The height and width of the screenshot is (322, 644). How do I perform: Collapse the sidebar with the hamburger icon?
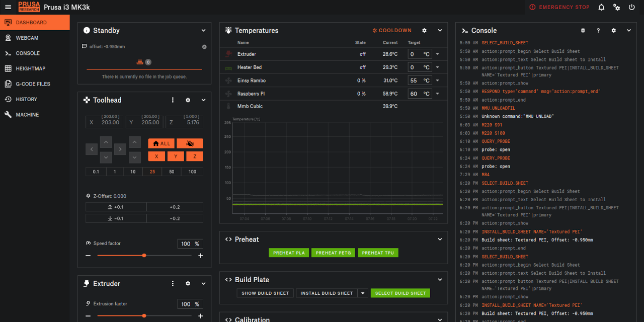(8, 7)
